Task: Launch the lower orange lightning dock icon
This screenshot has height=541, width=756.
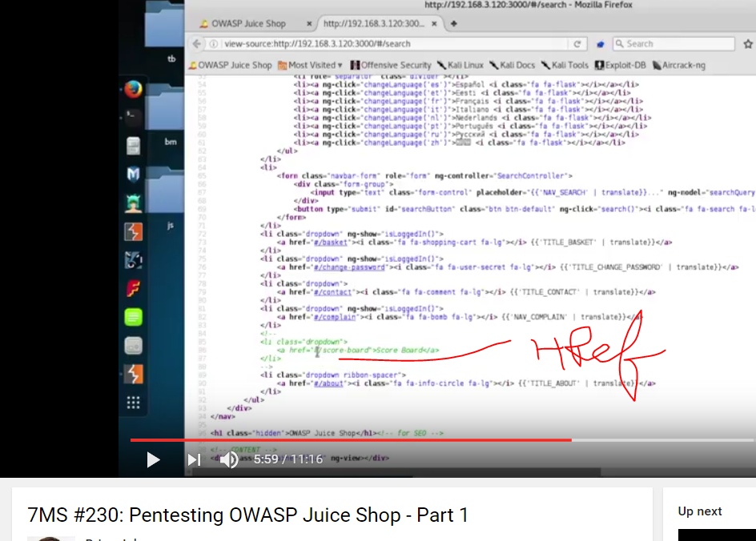Action: (x=133, y=374)
